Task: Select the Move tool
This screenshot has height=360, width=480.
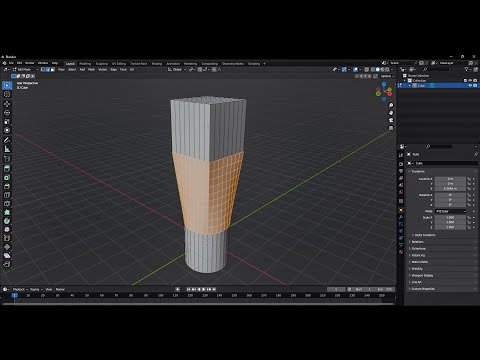Action: click(x=7, y=104)
